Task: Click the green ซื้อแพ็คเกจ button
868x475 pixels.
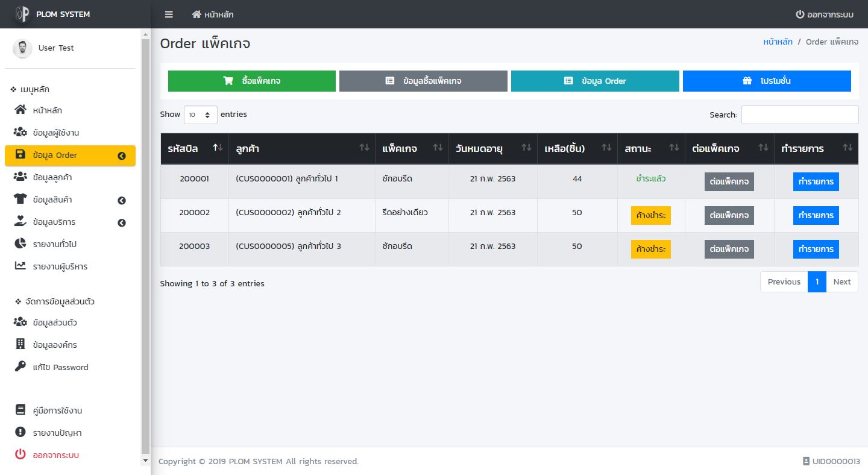Action: [251, 81]
